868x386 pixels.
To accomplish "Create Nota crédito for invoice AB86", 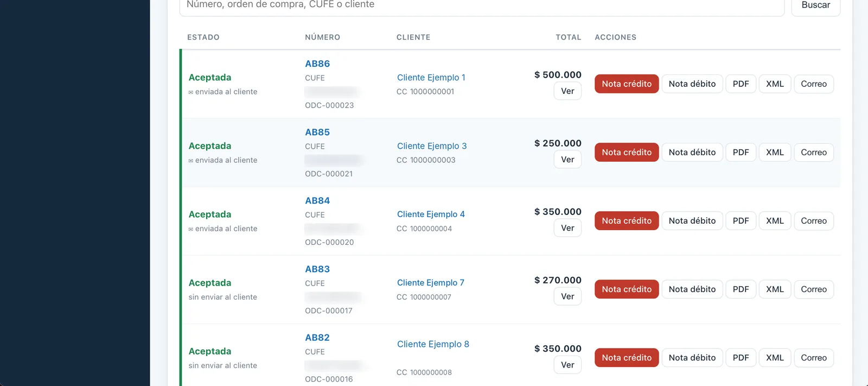I will (627, 84).
